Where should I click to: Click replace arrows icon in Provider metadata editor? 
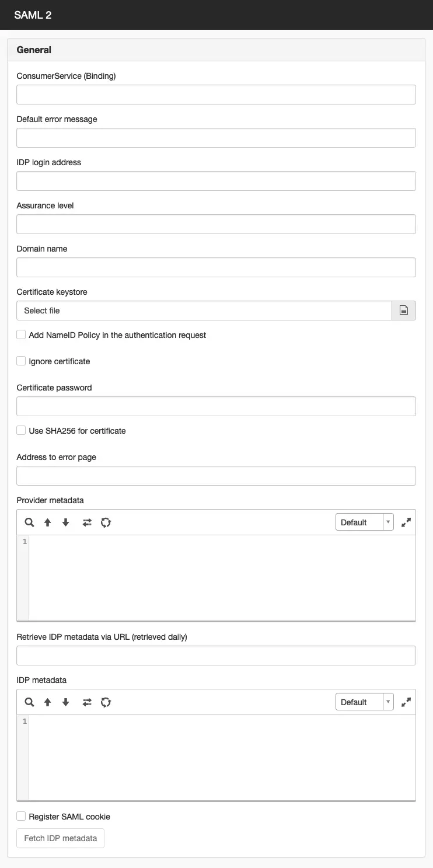pos(87,522)
